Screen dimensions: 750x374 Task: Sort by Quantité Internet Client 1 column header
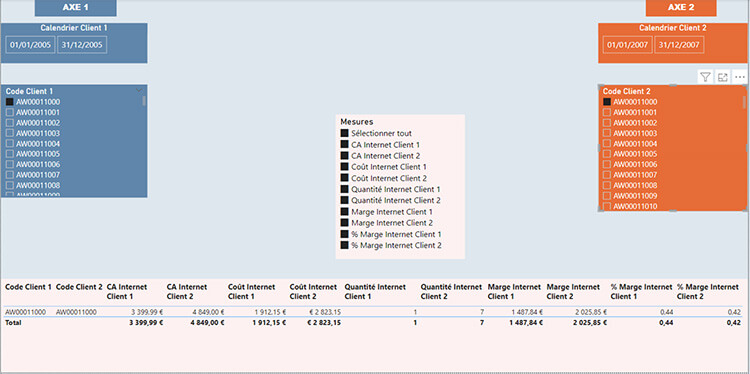click(x=375, y=291)
